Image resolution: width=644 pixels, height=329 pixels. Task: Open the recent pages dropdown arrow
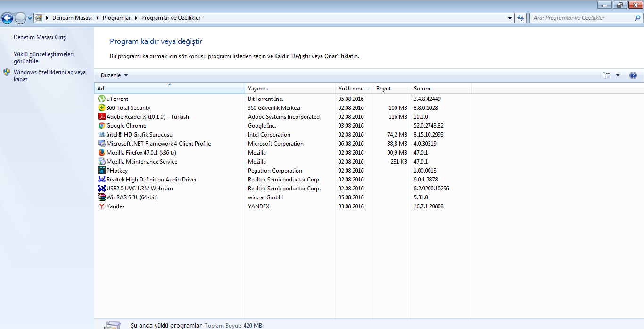click(30, 18)
